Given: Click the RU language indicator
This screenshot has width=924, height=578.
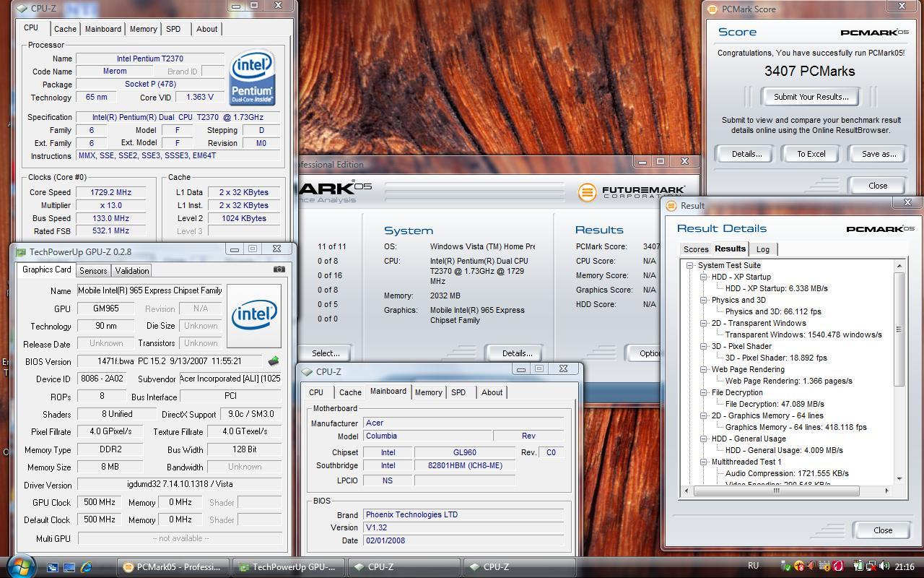Looking at the screenshot, I should 753,566.
